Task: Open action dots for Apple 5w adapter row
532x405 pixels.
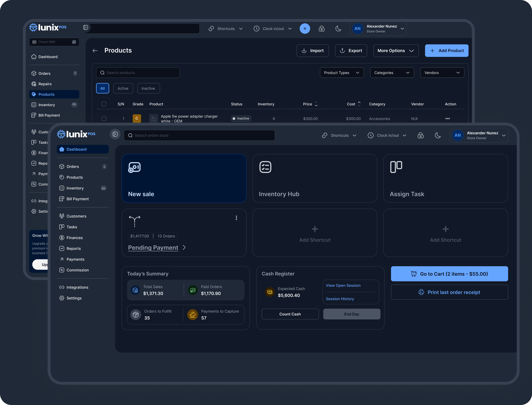Action: tap(447, 119)
